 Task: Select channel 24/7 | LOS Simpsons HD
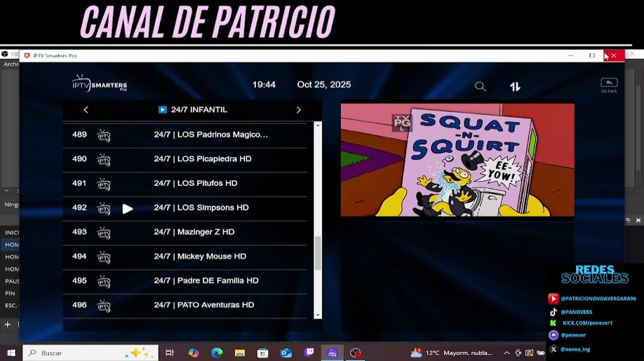[185, 208]
